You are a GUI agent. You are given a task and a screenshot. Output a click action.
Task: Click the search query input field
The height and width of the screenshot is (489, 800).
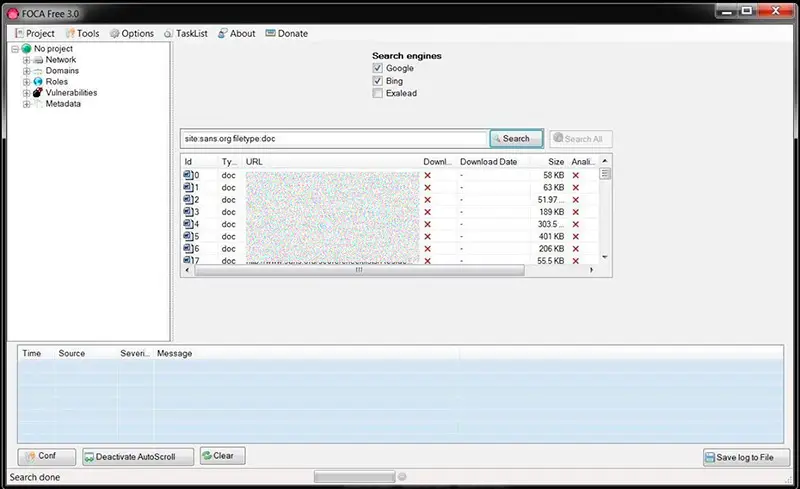point(334,139)
